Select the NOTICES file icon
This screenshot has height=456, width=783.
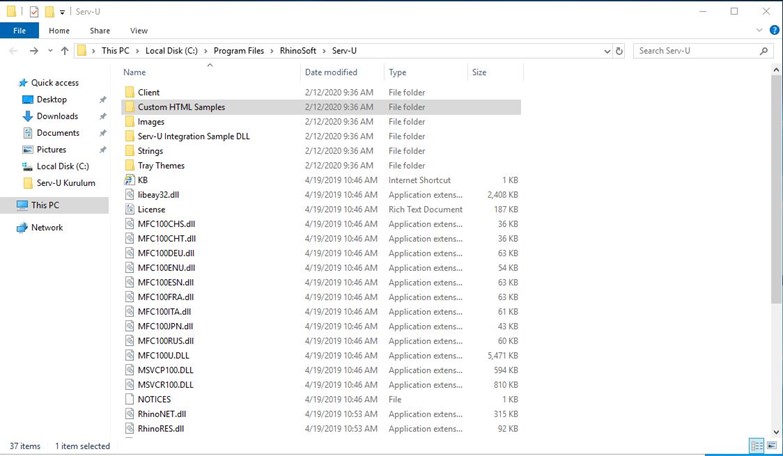pos(130,399)
